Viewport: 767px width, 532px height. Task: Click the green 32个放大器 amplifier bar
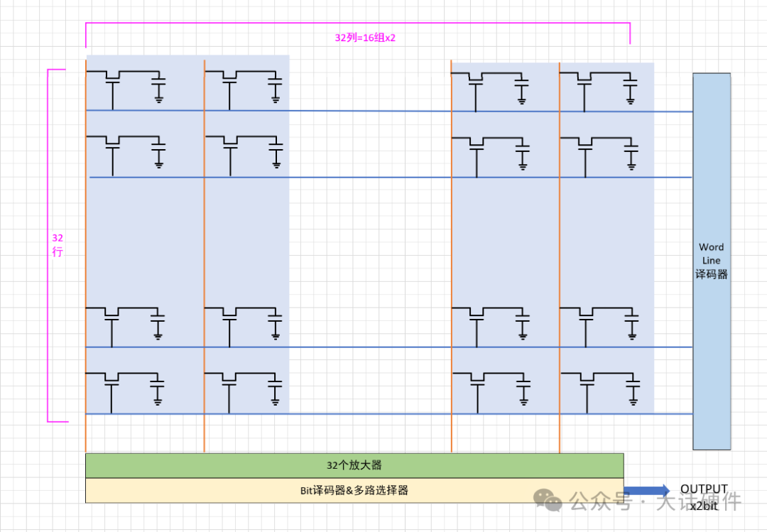point(354,465)
